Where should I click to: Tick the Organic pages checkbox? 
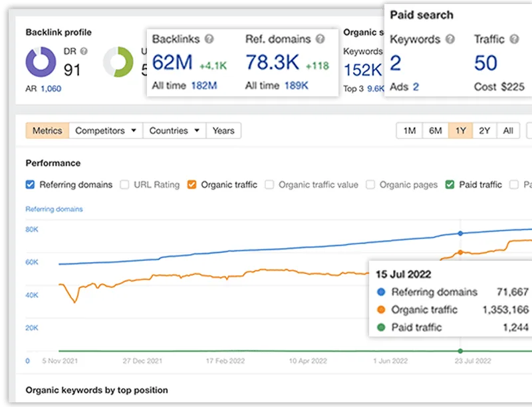pos(370,185)
